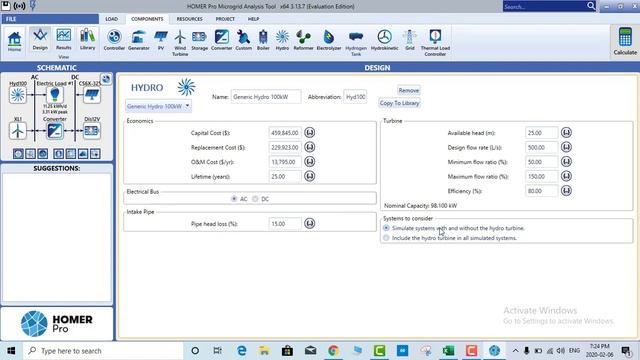The height and width of the screenshot is (360, 640).
Task: Select the Hydrokinetic component
Action: point(384,40)
